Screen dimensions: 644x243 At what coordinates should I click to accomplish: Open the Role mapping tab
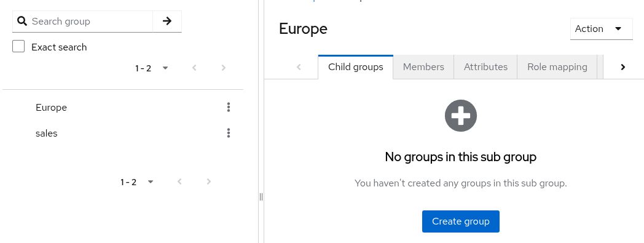[x=557, y=67]
